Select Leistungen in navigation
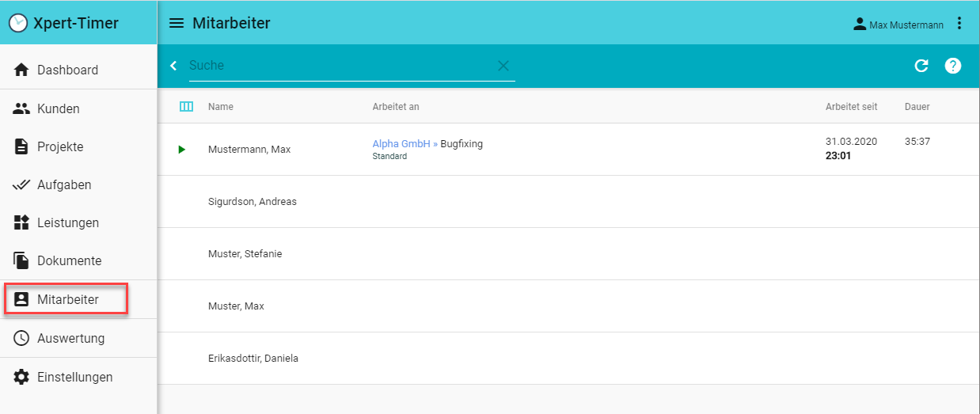Viewport: 980px width, 414px height. (x=67, y=222)
